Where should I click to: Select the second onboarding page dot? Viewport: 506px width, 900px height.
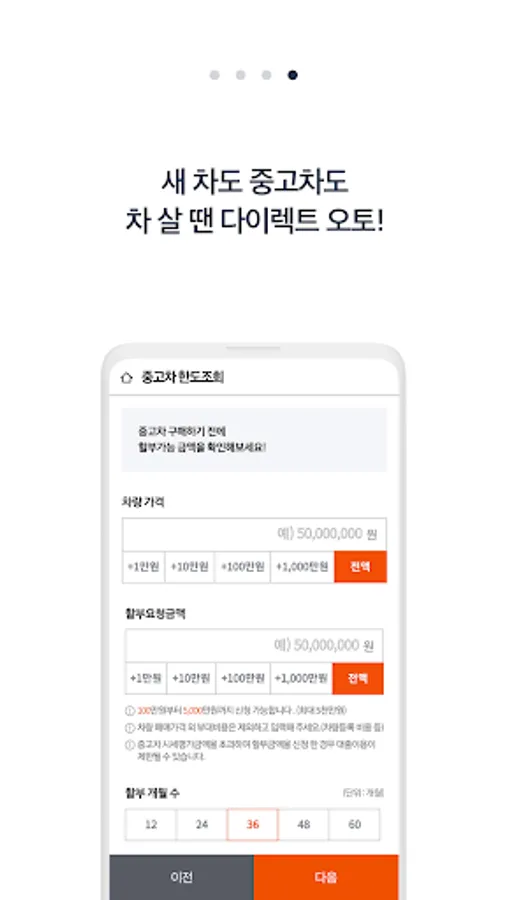point(240,75)
